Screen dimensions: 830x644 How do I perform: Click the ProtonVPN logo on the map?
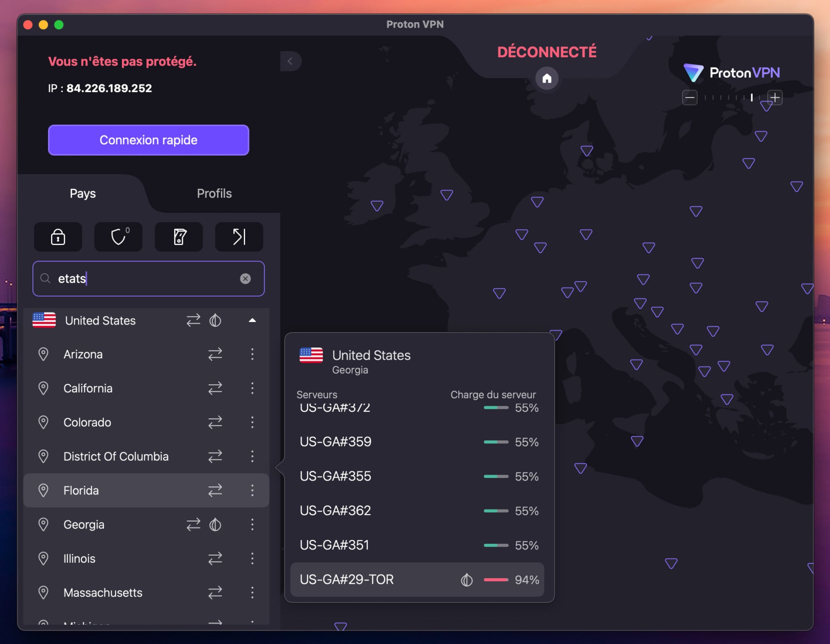point(732,73)
